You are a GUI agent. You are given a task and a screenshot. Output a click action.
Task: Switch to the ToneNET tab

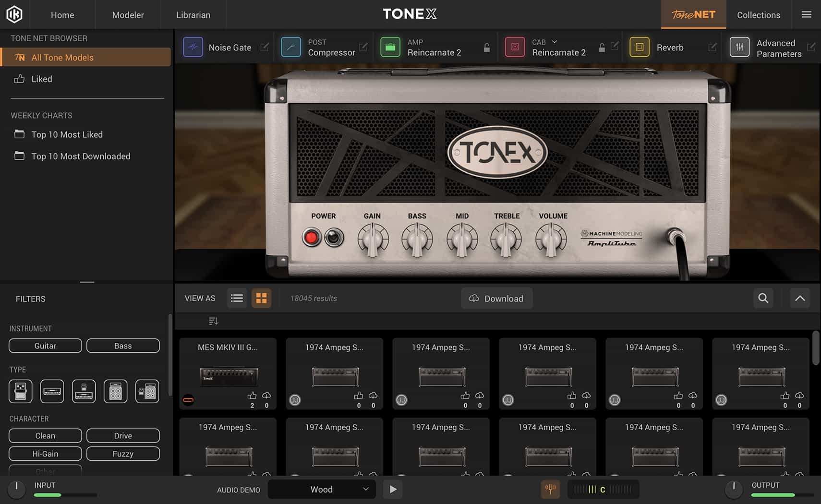(x=693, y=14)
